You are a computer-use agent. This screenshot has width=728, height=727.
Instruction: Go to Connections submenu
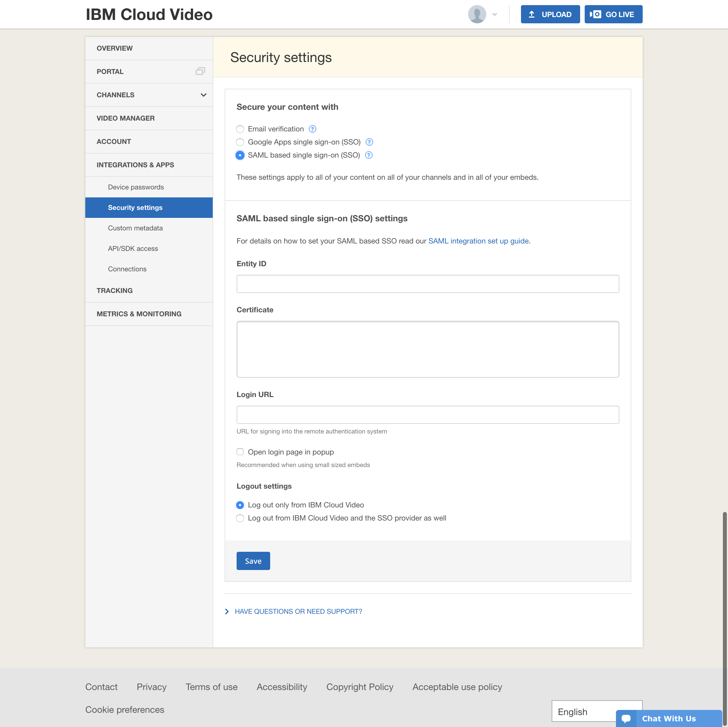click(x=149, y=269)
